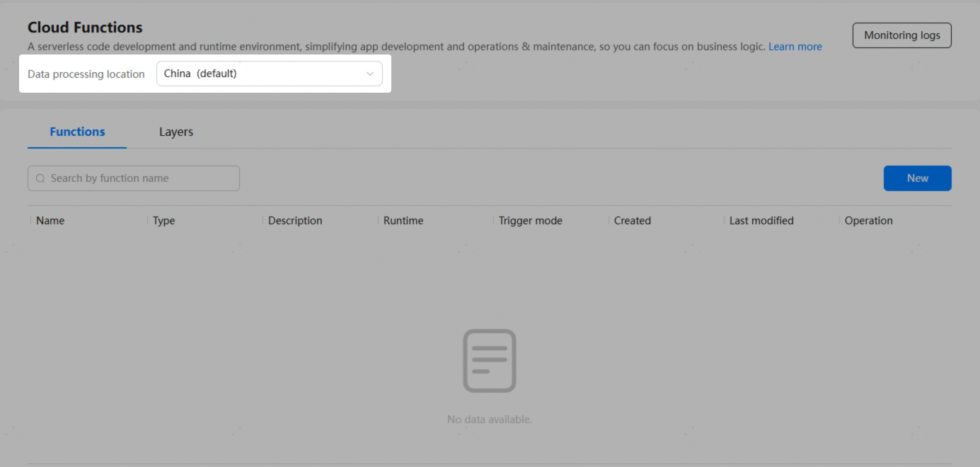
Task: Click the chevron arrow in location dropdown
Action: (369, 74)
